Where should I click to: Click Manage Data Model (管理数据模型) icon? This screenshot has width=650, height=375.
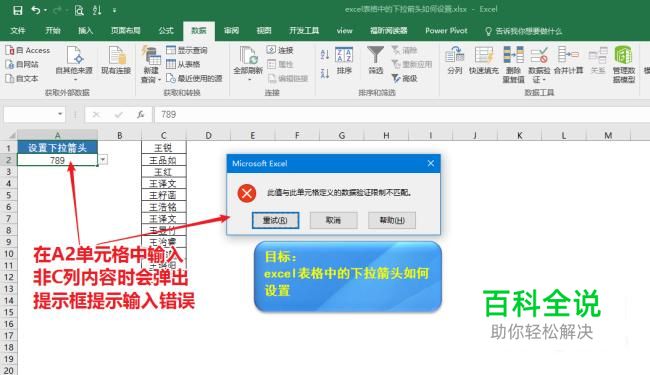pos(623,64)
